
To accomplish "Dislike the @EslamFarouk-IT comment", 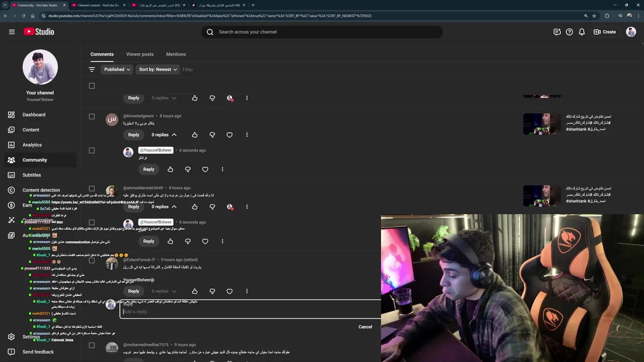I will click(x=212, y=291).
